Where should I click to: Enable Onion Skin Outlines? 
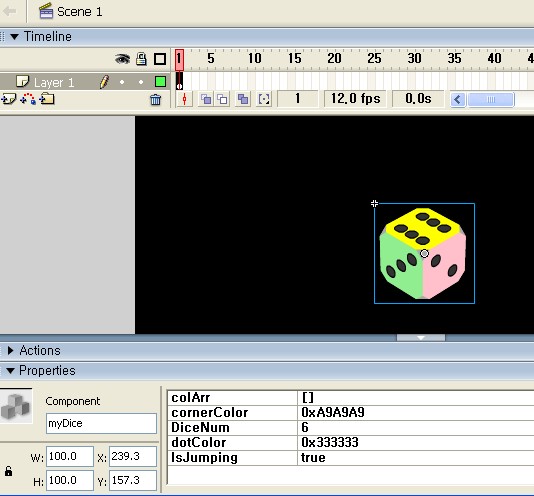pyautogui.click(x=223, y=99)
